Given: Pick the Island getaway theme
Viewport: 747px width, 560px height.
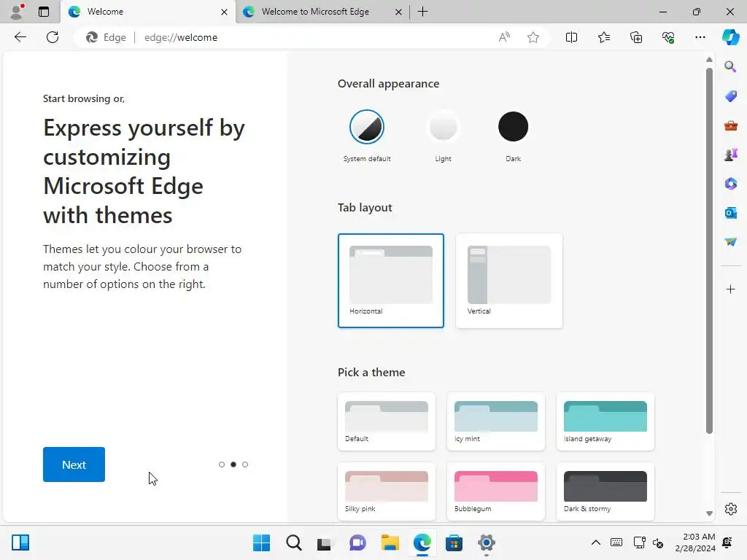Looking at the screenshot, I should [605, 421].
